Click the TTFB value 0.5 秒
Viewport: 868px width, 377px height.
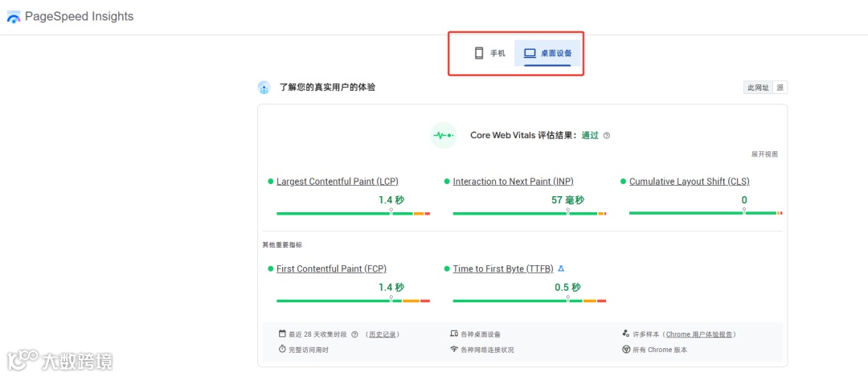[567, 287]
